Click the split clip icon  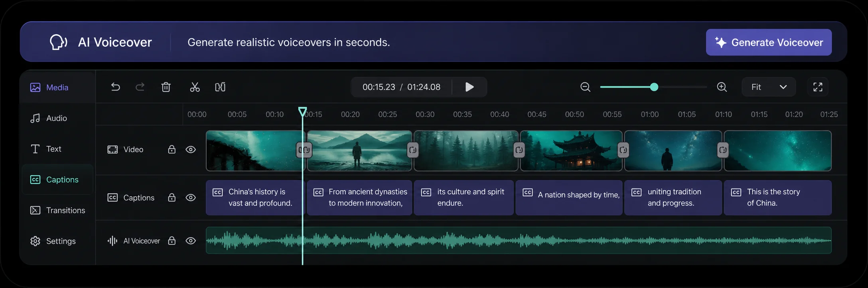[220, 87]
